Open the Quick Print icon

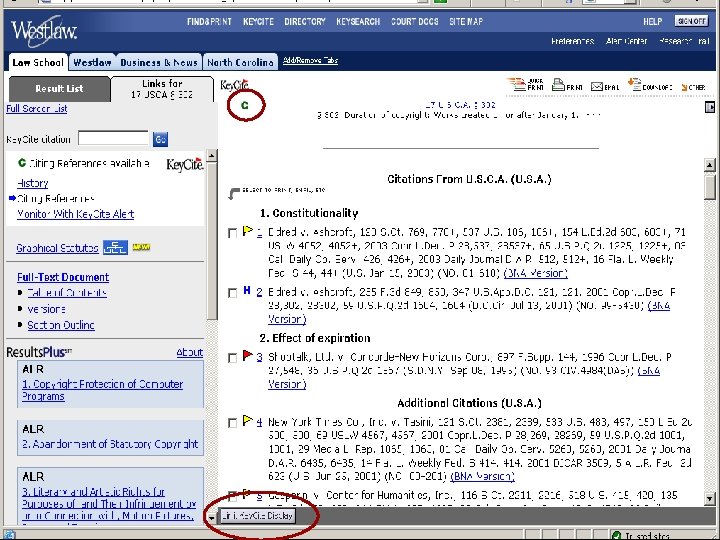coord(526,84)
